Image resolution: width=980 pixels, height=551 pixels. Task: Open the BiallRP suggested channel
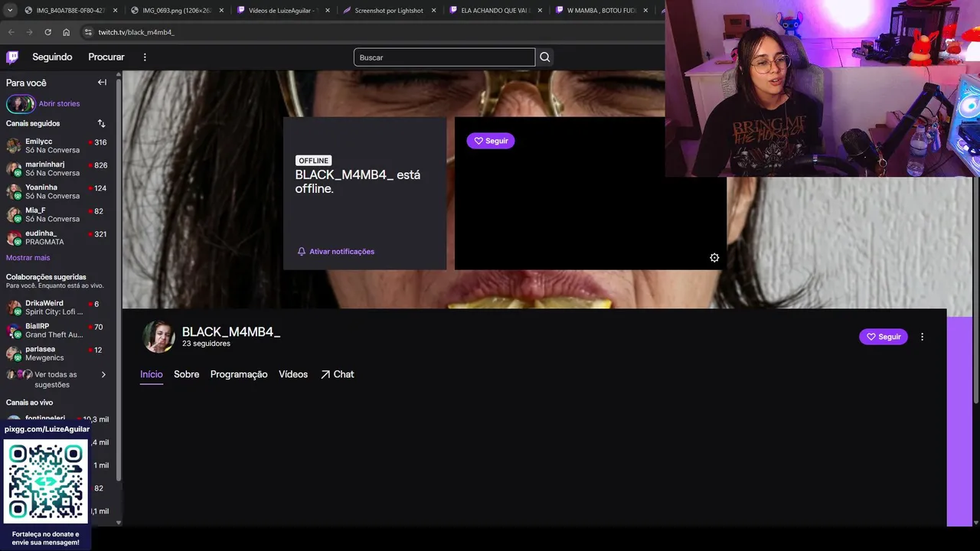click(58, 330)
